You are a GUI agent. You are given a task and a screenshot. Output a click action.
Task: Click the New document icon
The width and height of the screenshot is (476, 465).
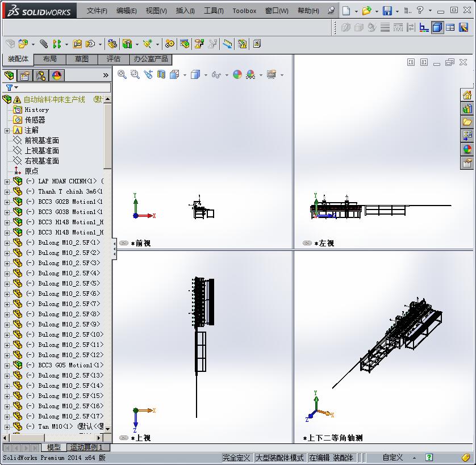pyautogui.click(x=346, y=11)
